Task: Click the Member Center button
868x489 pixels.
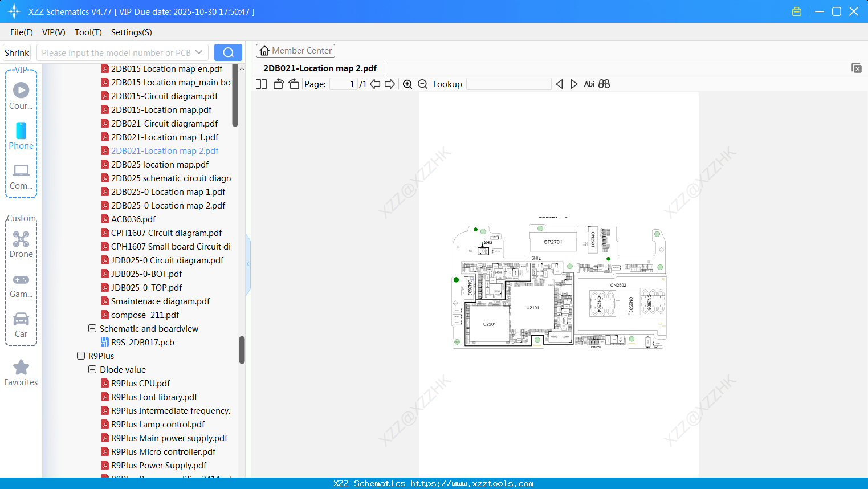Action: point(295,50)
